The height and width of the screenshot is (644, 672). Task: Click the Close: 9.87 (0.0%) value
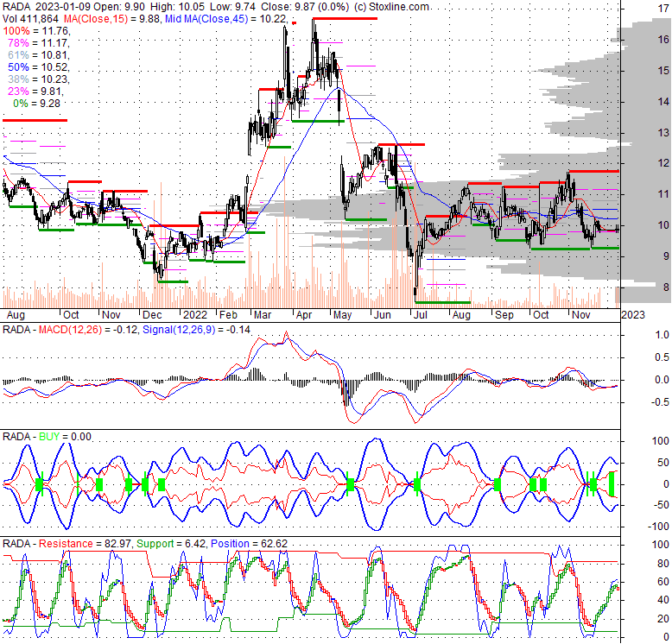click(305, 7)
